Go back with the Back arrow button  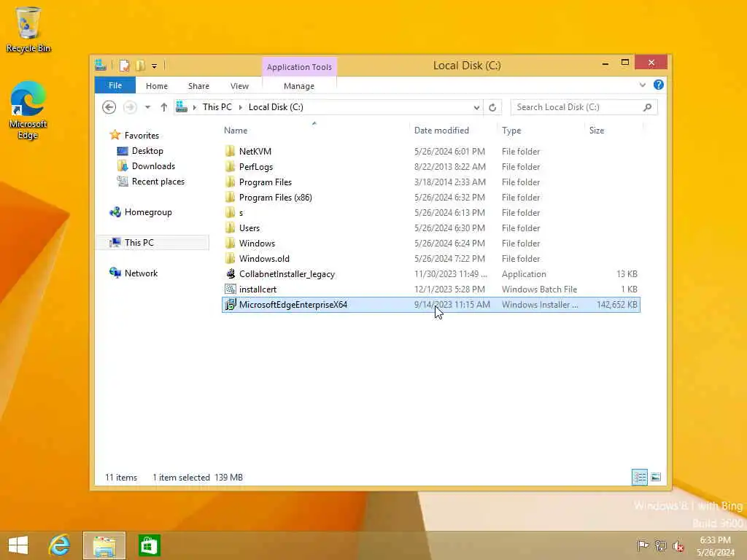[109, 107]
